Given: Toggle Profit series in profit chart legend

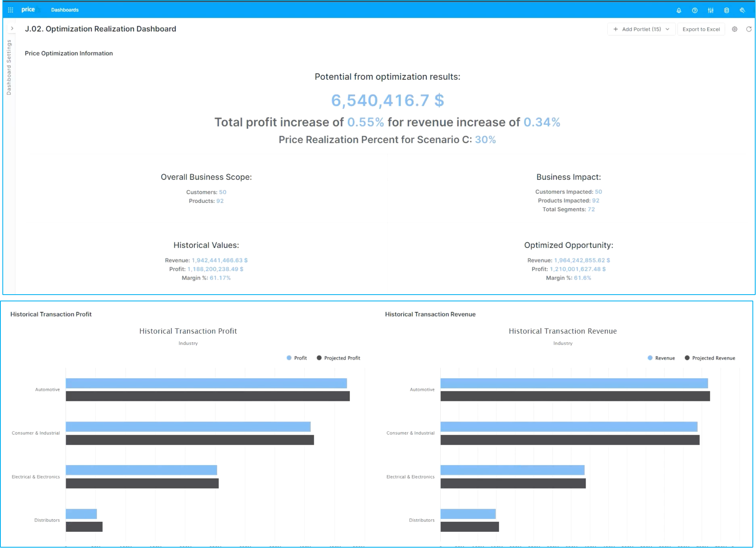Looking at the screenshot, I should tap(296, 358).
